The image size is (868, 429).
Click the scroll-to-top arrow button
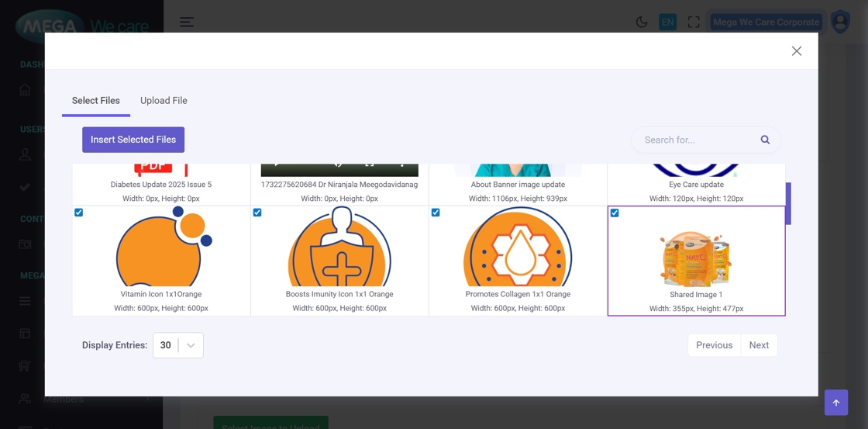tap(835, 403)
